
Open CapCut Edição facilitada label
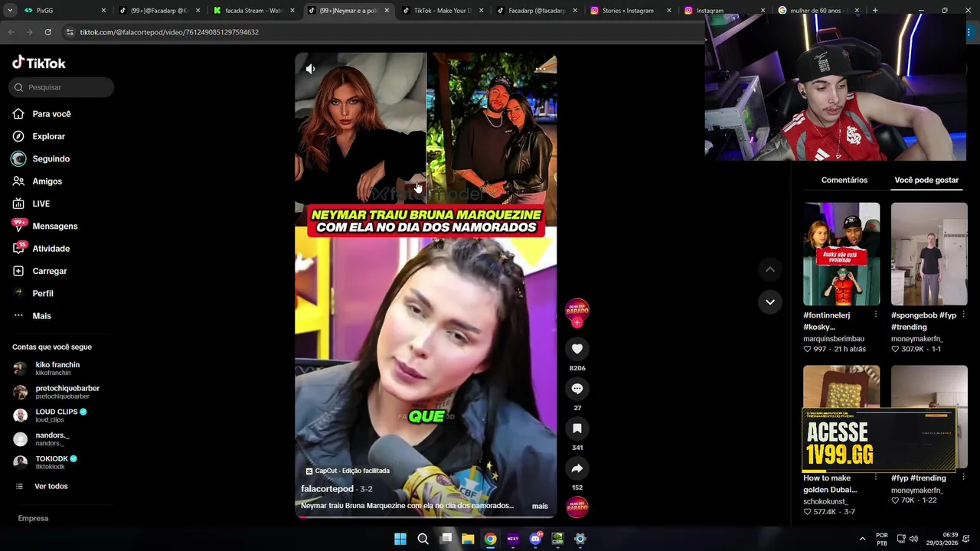coord(348,471)
